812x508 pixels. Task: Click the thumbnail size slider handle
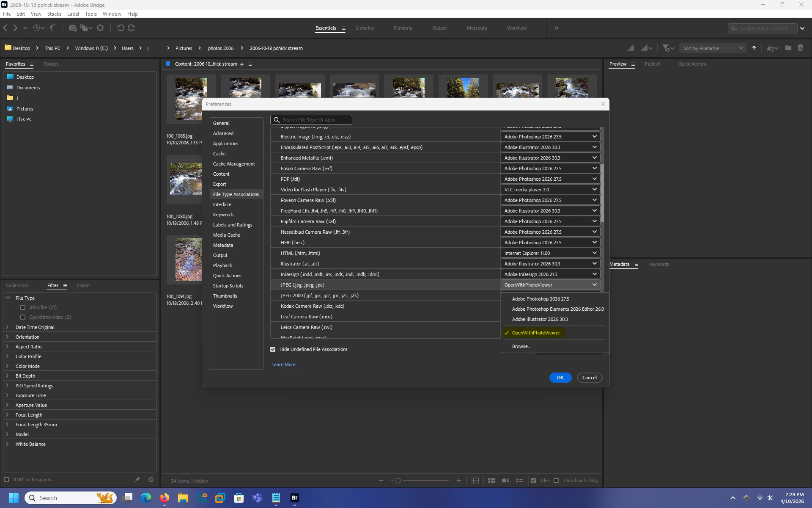coord(398,480)
